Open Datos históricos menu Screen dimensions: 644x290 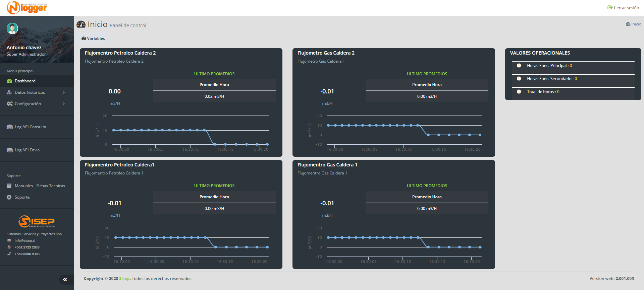point(37,92)
